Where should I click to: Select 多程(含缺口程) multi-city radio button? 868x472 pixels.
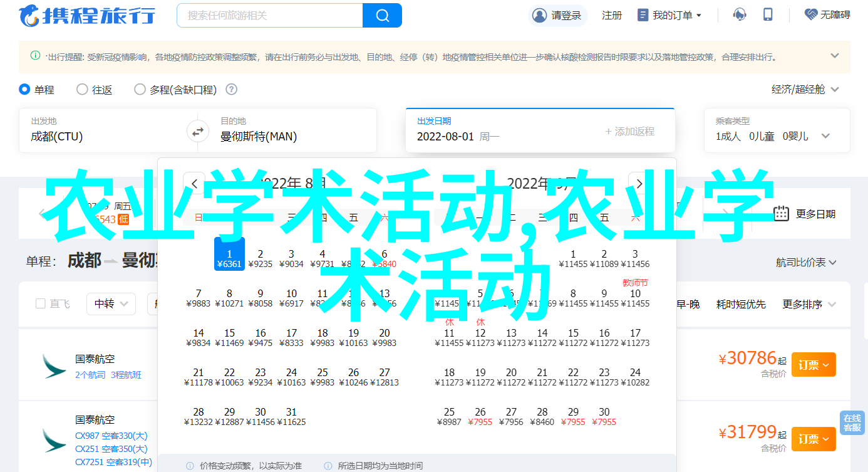tap(140, 90)
